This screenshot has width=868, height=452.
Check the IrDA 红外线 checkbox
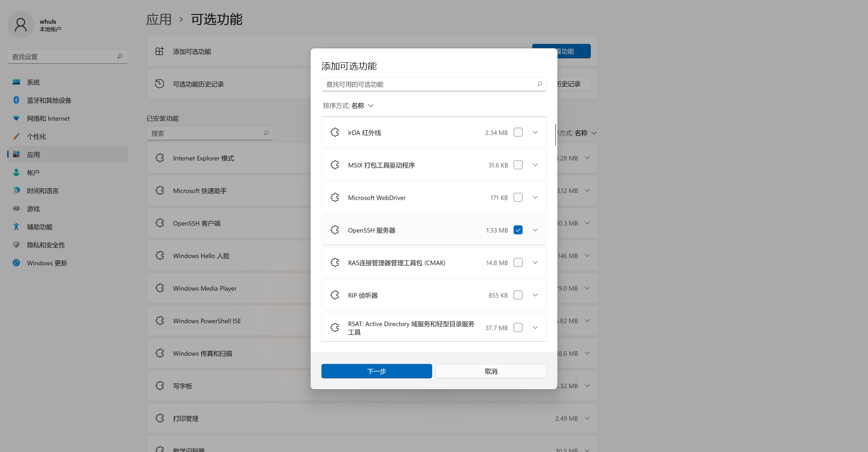pyautogui.click(x=518, y=132)
